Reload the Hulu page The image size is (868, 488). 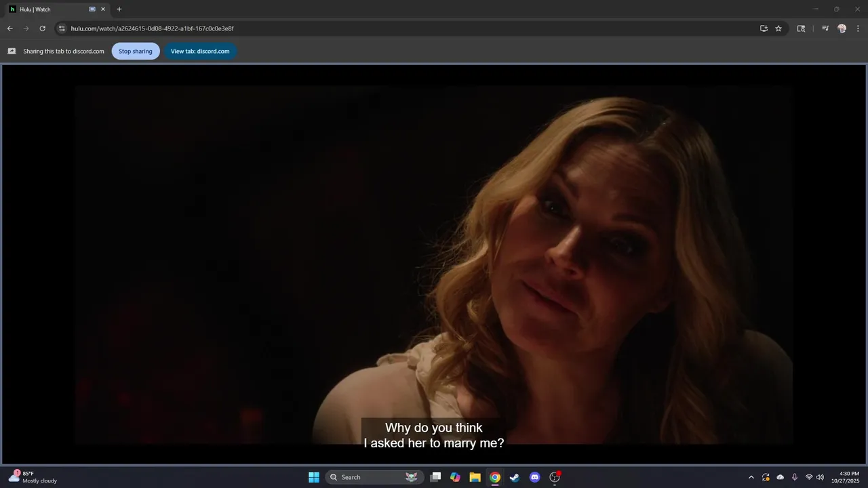[x=42, y=28]
